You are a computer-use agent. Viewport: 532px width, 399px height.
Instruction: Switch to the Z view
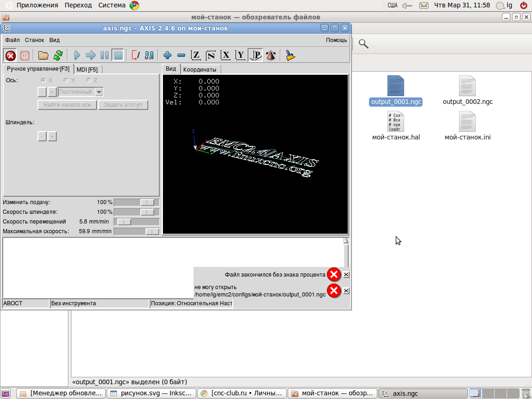click(196, 55)
